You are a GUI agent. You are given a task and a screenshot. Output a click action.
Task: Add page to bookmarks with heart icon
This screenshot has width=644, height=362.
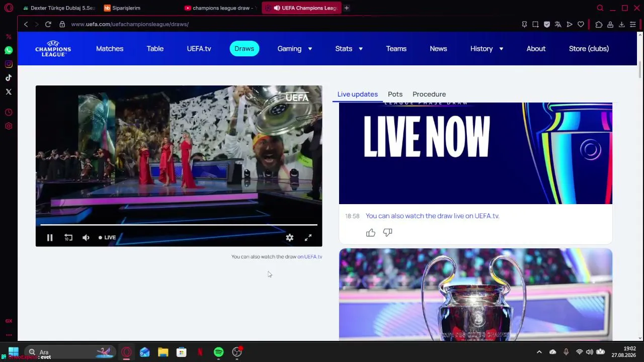(x=581, y=24)
